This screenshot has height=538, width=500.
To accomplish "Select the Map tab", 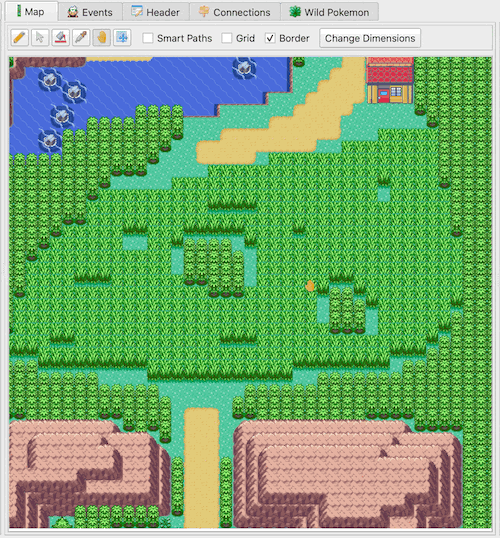I will 31,12.
